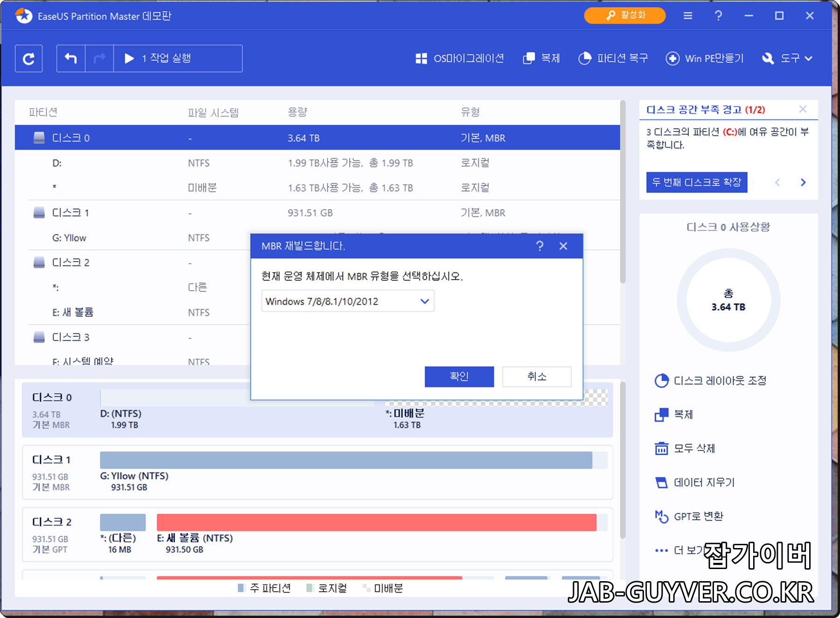
Task: Click the orange 활성화 activate button
Action: tap(625, 15)
